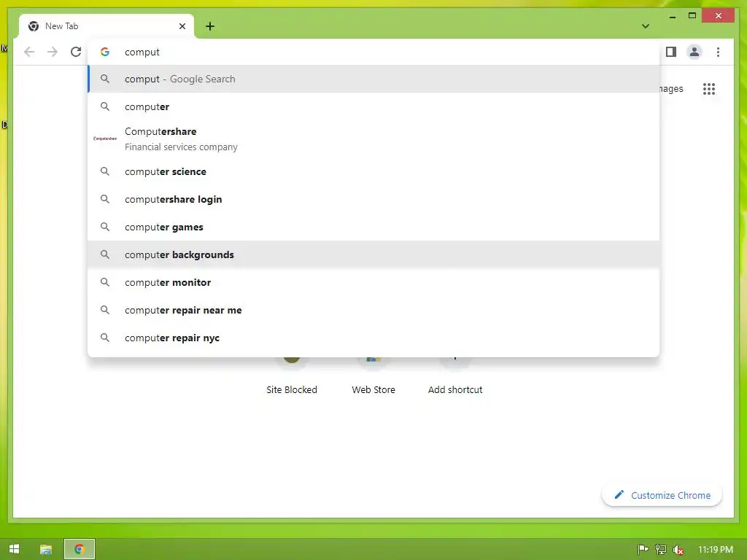Open a new tab with plus button
The height and width of the screenshot is (560, 747).
(x=210, y=26)
